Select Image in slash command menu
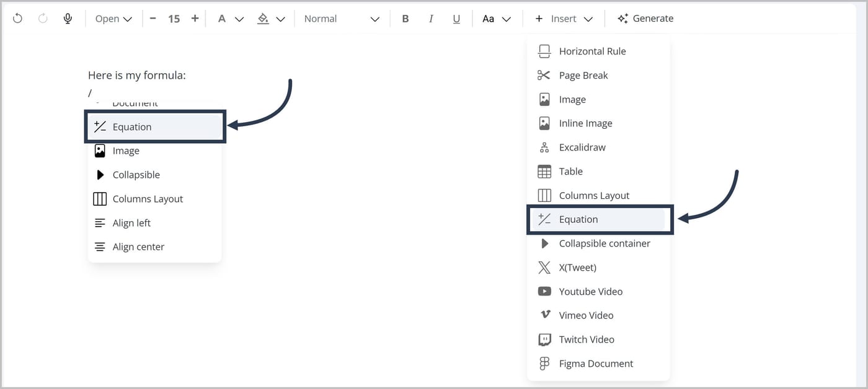This screenshot has height=389, width=868. point(155,151)
